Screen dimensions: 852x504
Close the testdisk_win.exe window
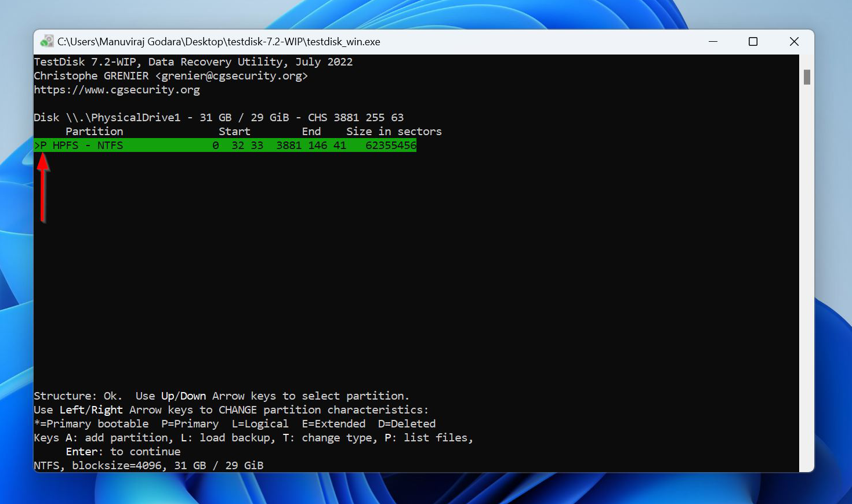pyautogui.click(x=794, y=42)
